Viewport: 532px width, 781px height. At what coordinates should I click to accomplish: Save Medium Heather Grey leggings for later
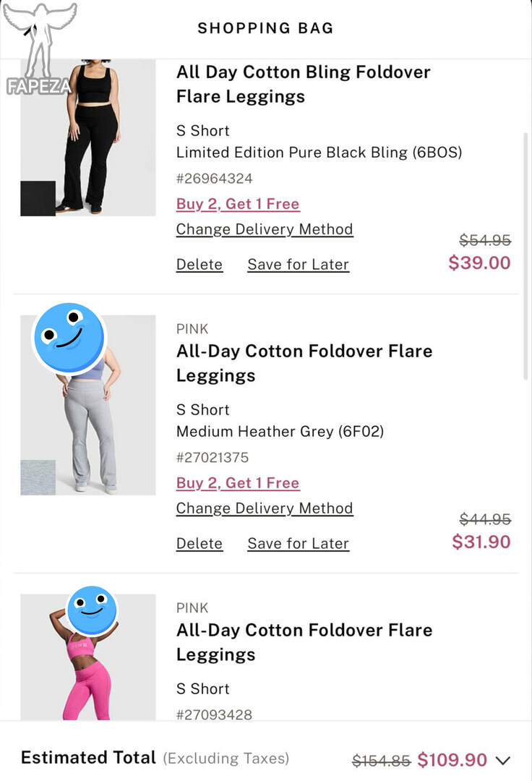coord(298,543)
